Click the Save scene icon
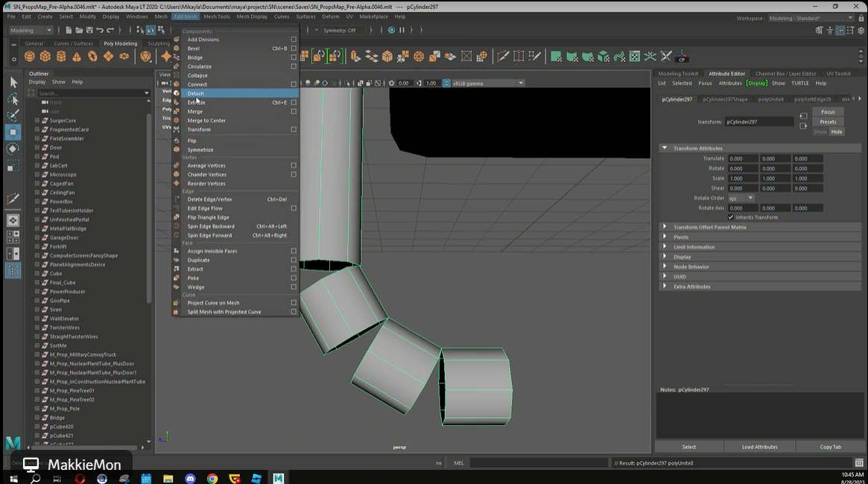The height and width of the screenshot is (484, 868). (x=89, y=31)
